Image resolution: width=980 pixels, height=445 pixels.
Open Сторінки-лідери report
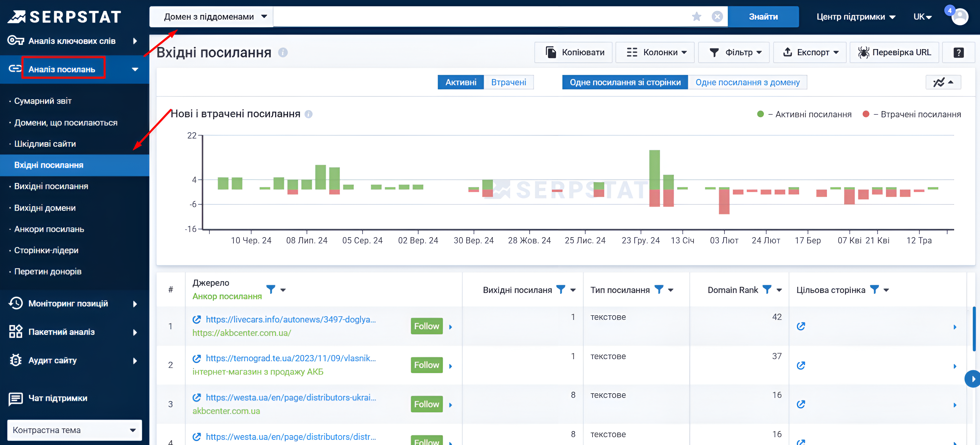(46, 250)
